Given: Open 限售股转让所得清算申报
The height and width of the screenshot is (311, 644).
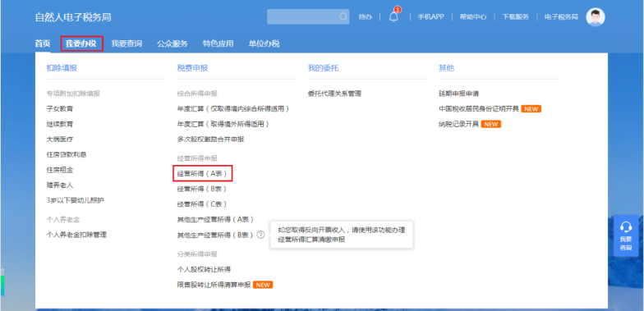Looking at the screenshot, I should tap(214, 285).
